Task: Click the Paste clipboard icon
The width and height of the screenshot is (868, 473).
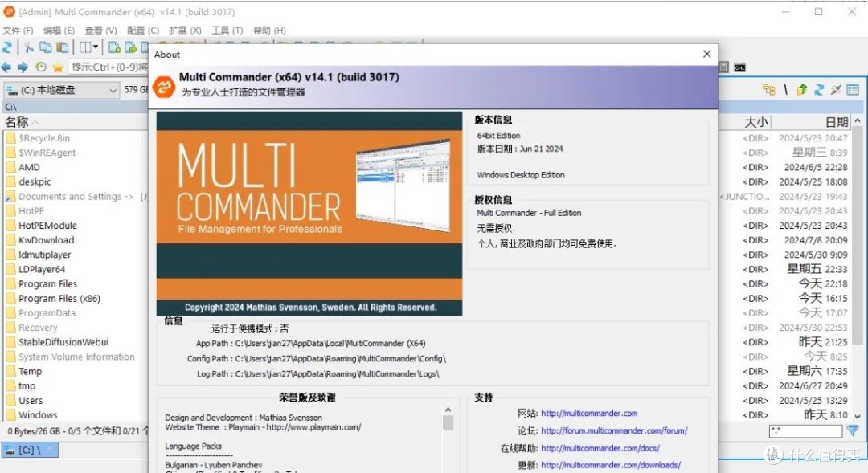Action: click(63, 47)
